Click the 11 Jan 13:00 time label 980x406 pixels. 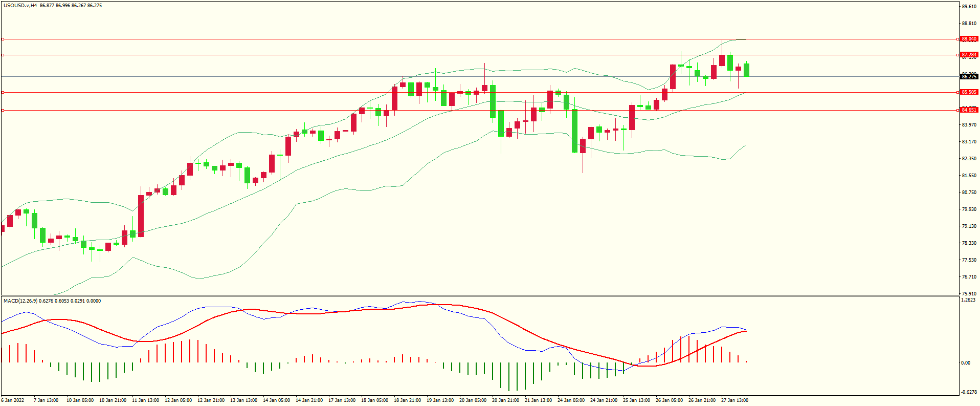coord(145,400)
